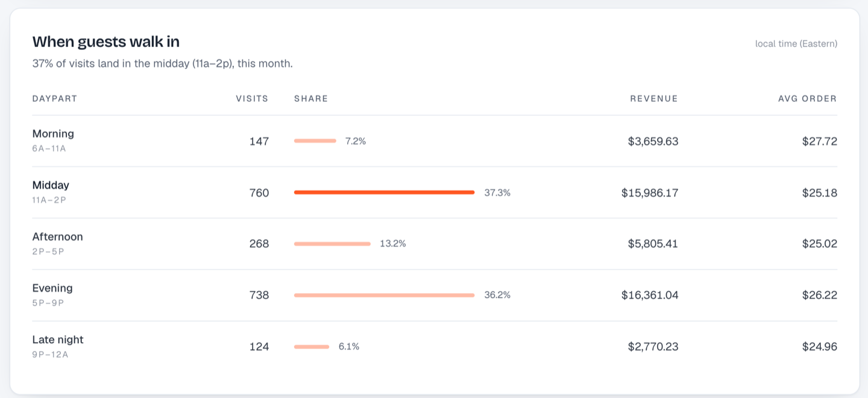Select the Late night daypart row label

(58, 340)
